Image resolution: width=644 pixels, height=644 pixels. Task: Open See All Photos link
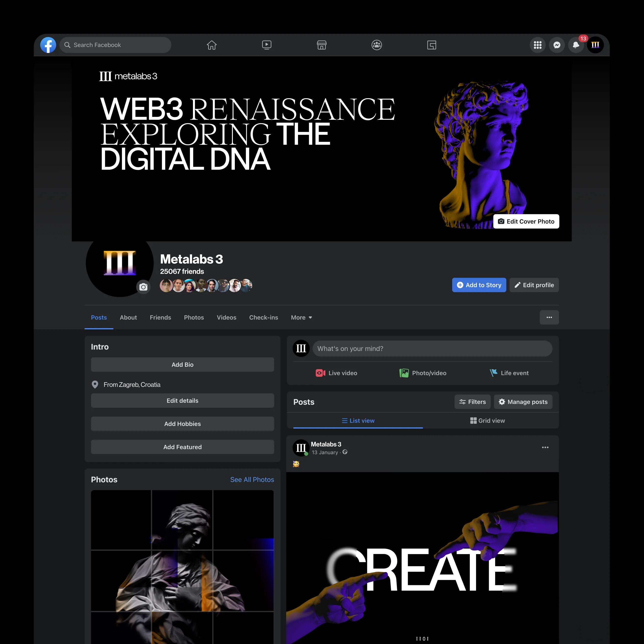(252, 480)
